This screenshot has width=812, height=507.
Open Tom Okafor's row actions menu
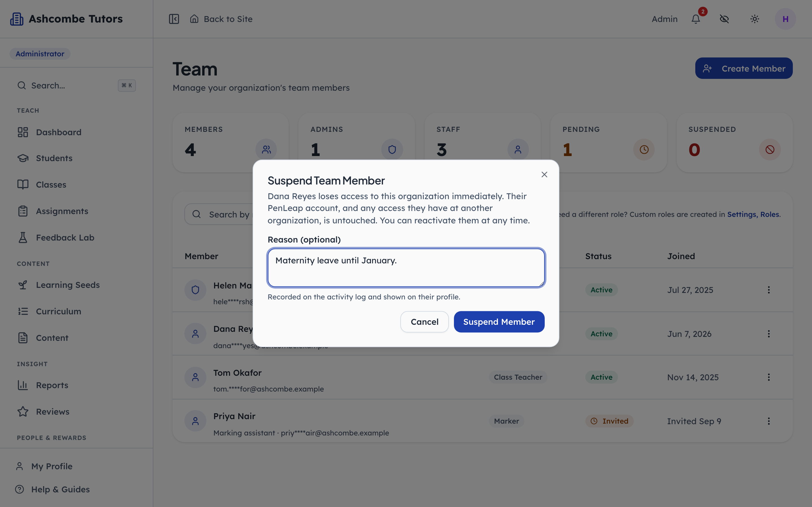[769, 377]
